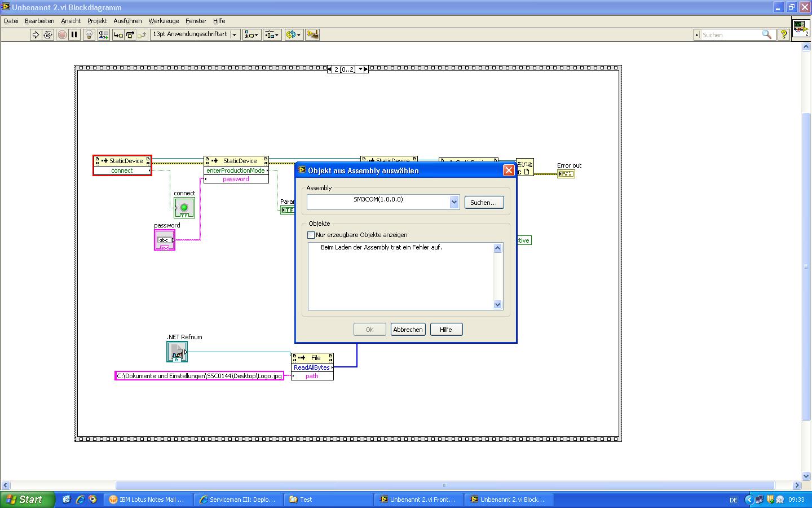The height and width of the screenshot is (508, 812).
Task: Click the Suchen... browse button
Action: pos(484,203)
